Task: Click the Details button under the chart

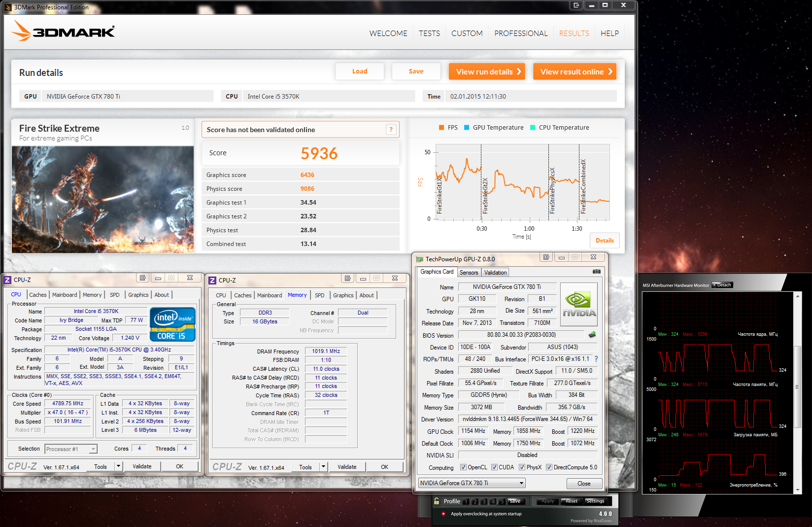Action: 605,241
